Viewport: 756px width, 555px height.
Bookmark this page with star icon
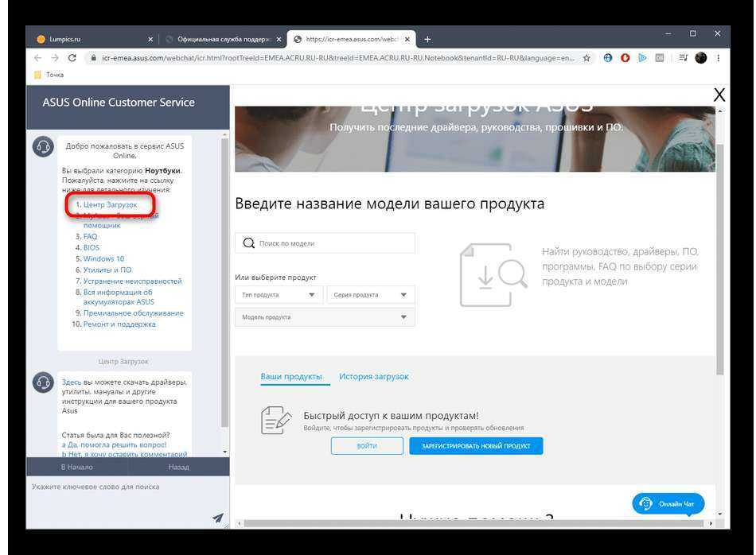coord(587,58)
